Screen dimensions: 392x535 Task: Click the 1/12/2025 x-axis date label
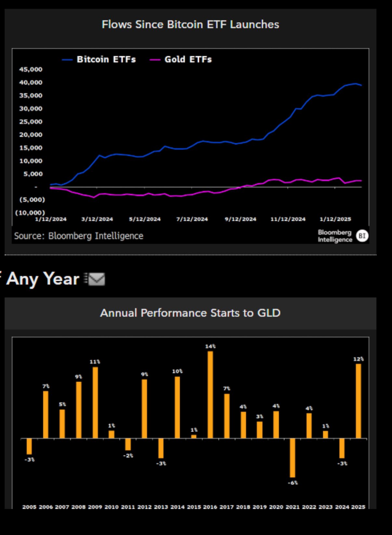click(335, 219)
